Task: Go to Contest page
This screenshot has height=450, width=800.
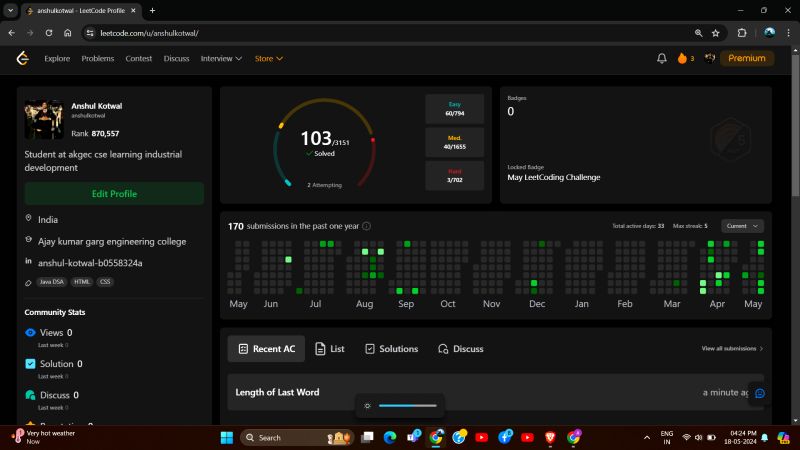Action: pos(139,59)
